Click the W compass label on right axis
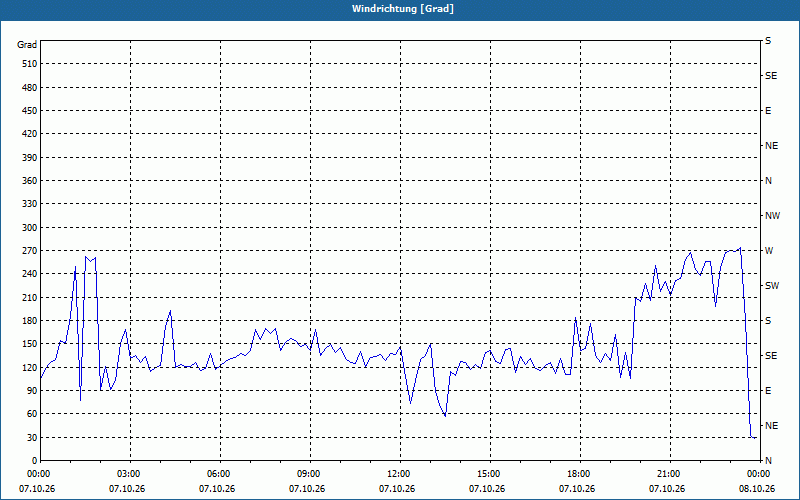Viewport: 800px width, 500px height. tap(769, 251)
